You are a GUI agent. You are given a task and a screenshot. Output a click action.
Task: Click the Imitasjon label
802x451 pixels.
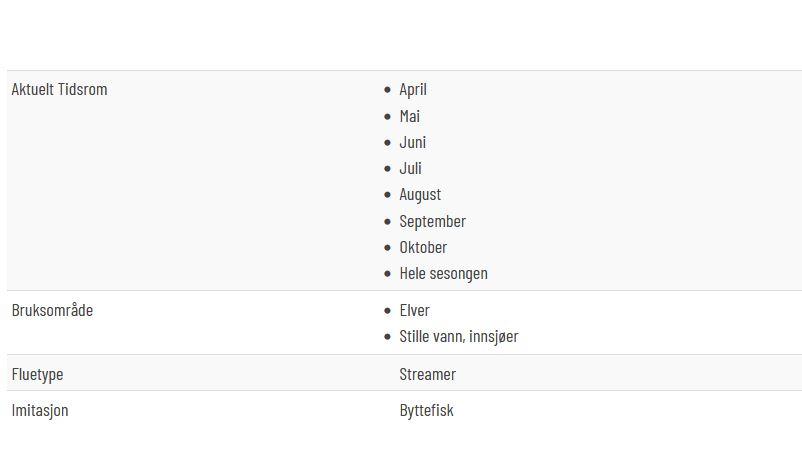tap(40, 411)
